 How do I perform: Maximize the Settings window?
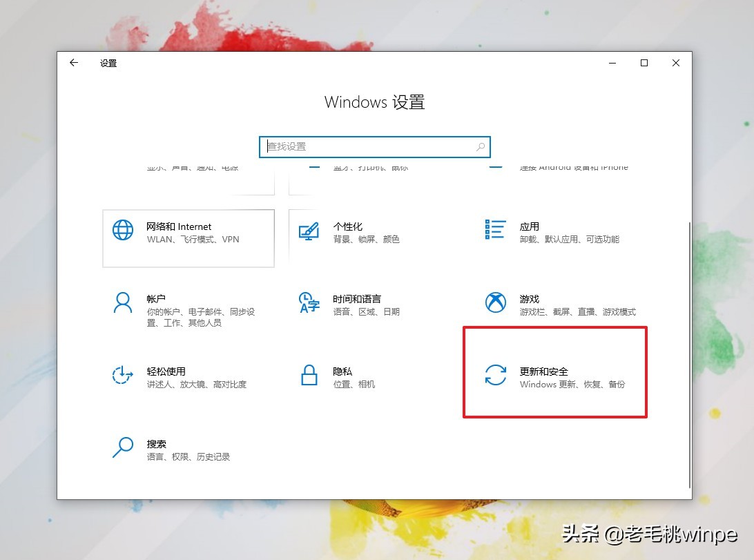644,63
